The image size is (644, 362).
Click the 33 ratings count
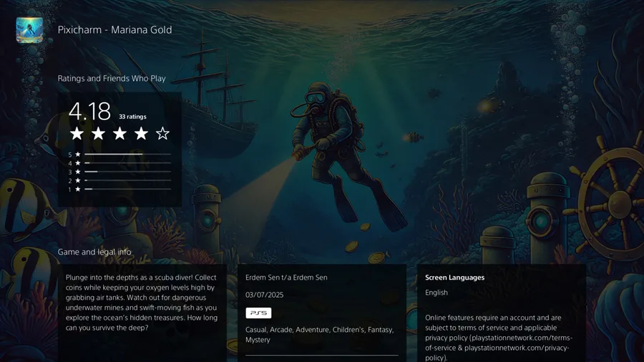pos(132,117)
